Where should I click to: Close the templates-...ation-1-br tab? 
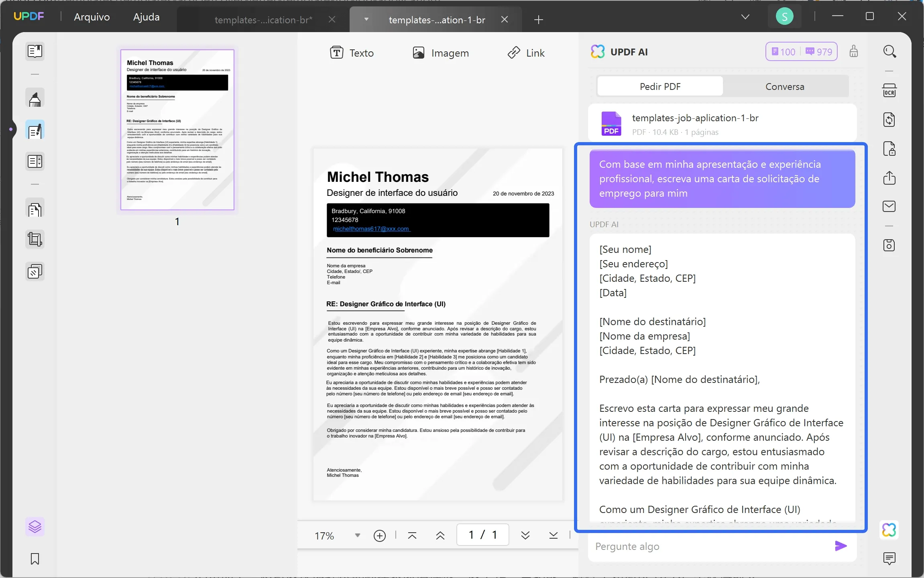coord(505,19)
